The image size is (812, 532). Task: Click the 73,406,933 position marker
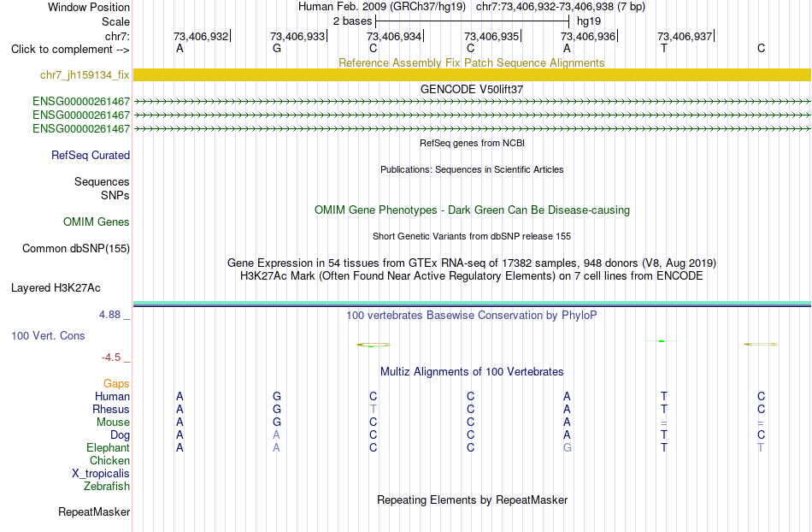click(298, 36)
